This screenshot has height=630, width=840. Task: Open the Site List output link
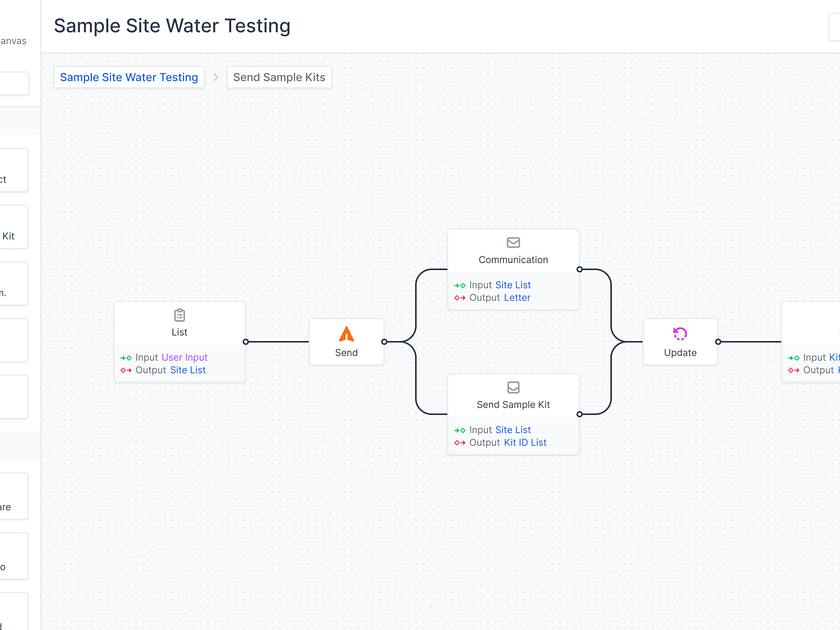(x=187, y=369)
